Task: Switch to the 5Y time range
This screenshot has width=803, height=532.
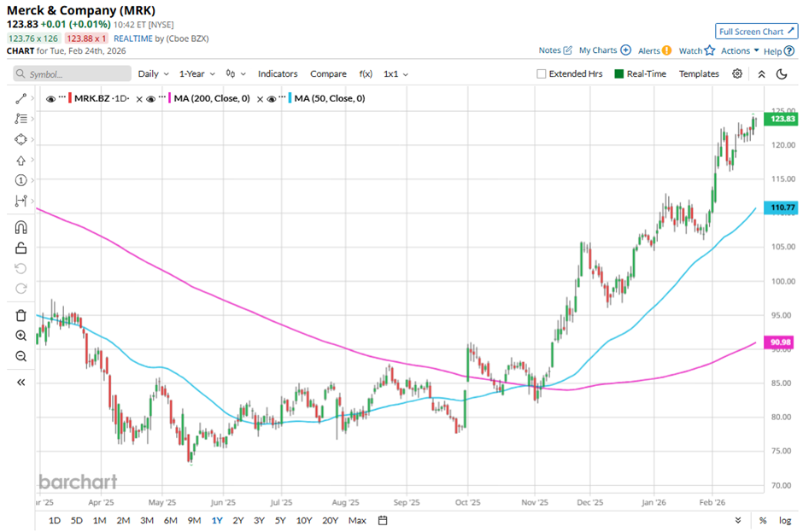Action: pos(280,520)
